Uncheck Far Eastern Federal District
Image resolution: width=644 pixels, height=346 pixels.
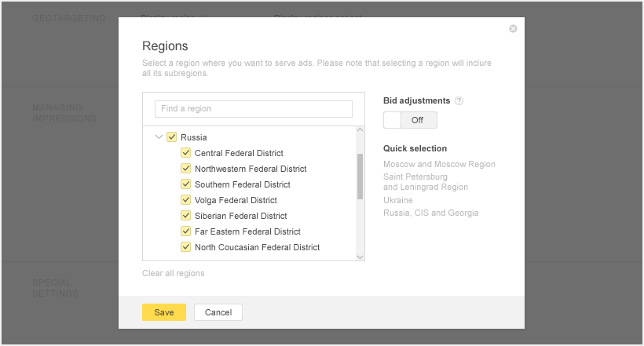(x=186, y=231)
